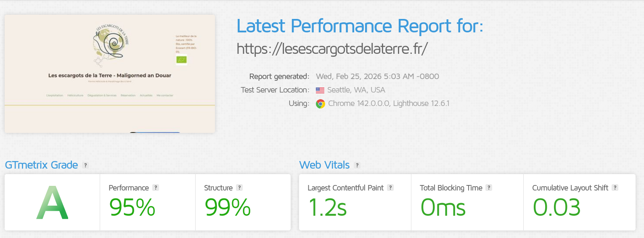Open the Structure score help icon
This screenshot has width=644, height=238.
click(x=239, y=188)
